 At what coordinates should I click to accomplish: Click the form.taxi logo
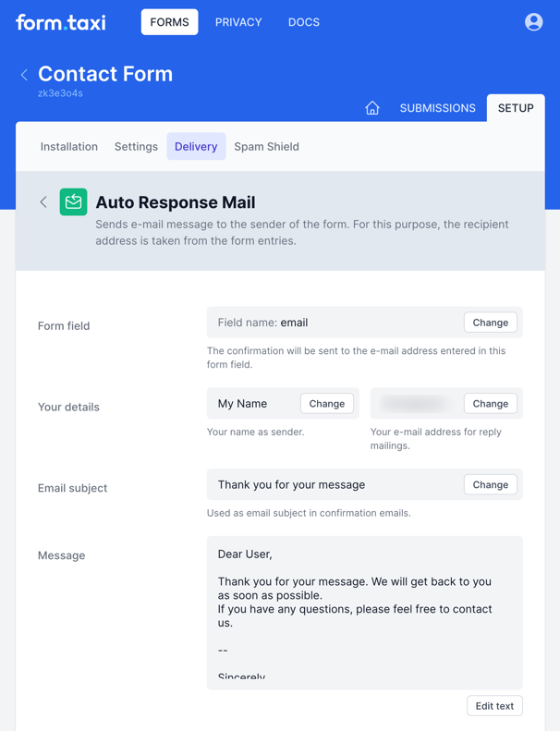click(61, 22)
